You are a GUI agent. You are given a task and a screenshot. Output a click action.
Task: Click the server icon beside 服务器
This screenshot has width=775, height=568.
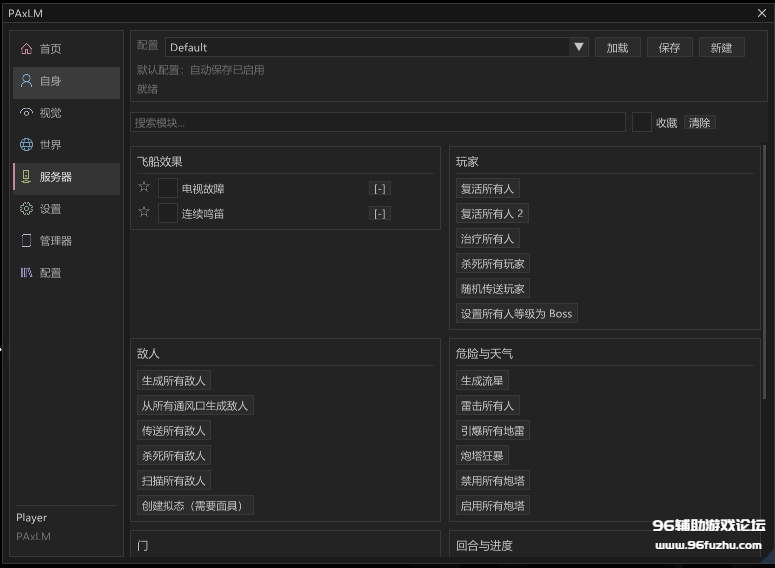(x=26, y=176)
